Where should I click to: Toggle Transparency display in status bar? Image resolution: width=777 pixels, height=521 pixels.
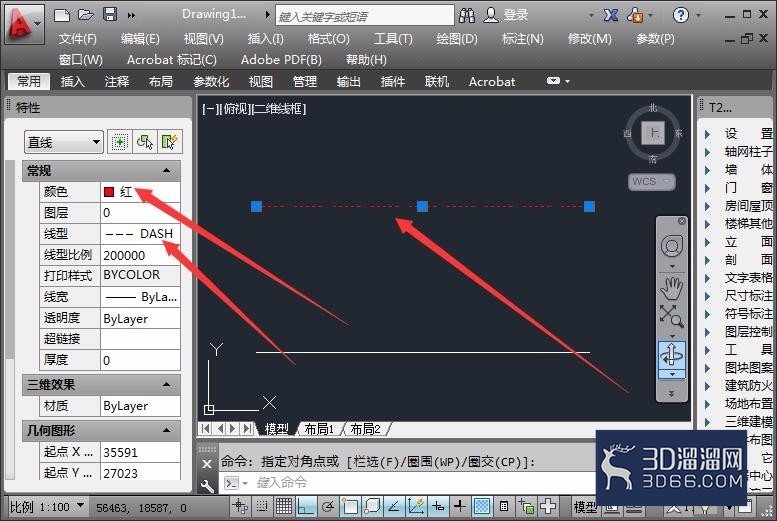[x=482, y=506]
